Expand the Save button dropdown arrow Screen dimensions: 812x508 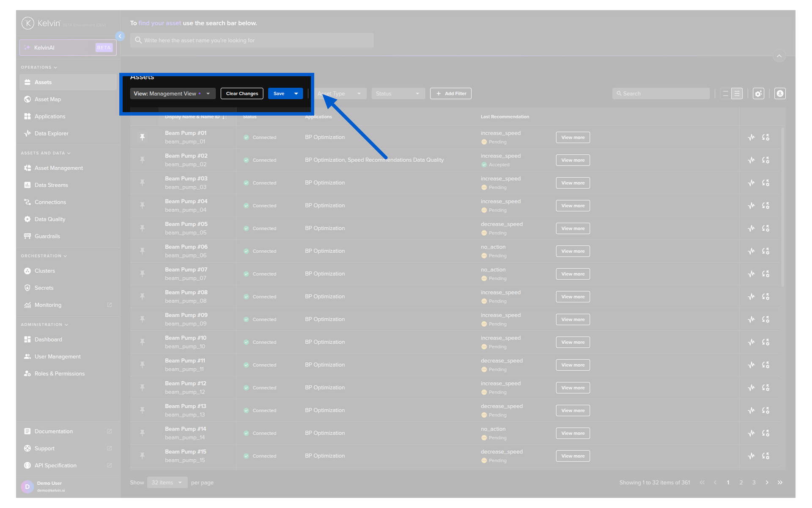tap(296, 94)
